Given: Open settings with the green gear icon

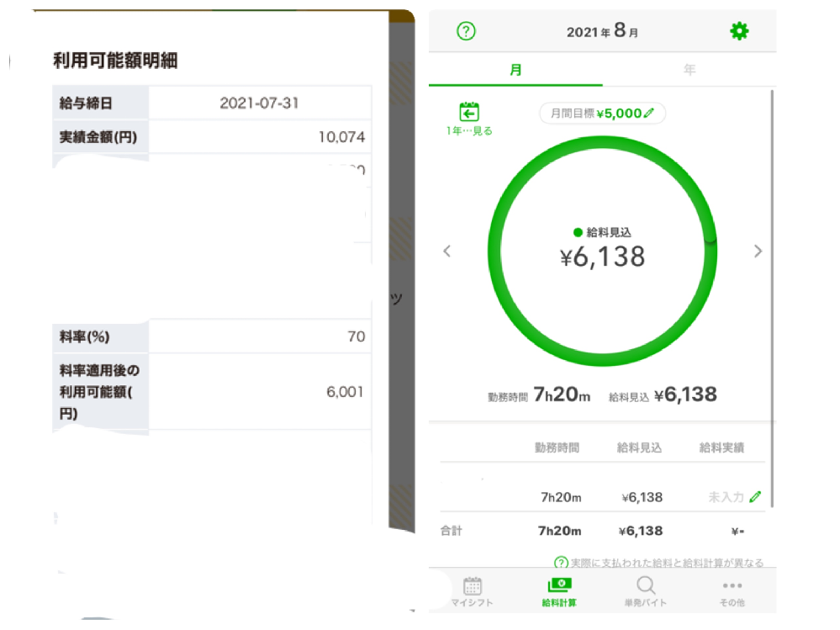Looking at the screenshot, I should click(739, 31).
